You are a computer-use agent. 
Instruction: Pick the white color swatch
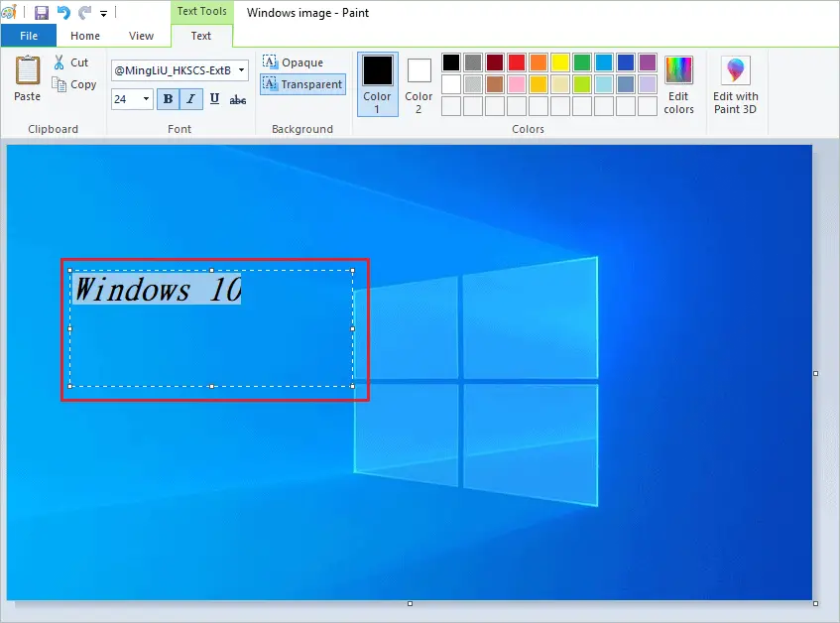click(451, 84)
